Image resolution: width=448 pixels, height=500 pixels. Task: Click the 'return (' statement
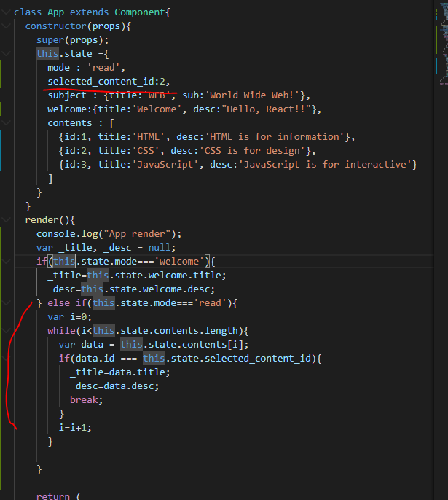click(58, 496)
